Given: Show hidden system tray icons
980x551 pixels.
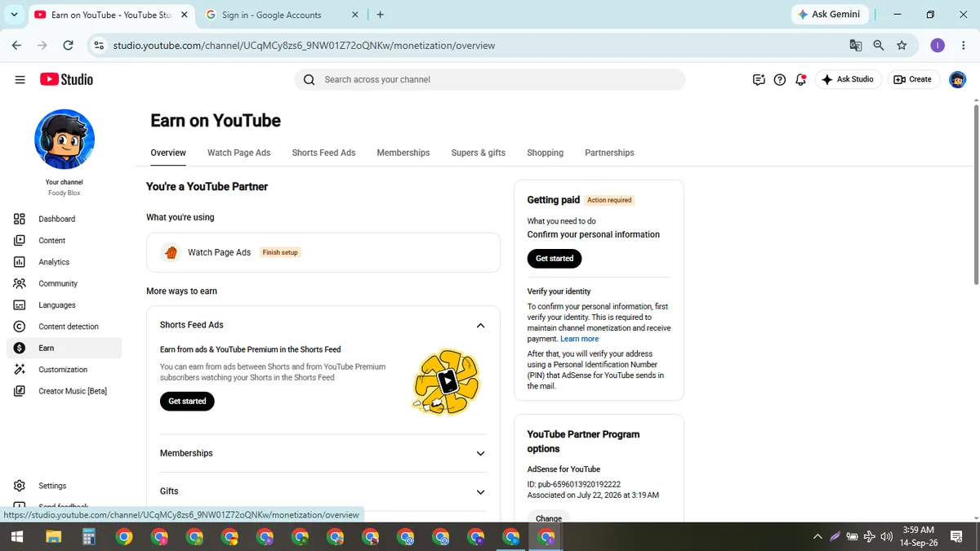Looking at the screenshot, I should pos(817,537).
